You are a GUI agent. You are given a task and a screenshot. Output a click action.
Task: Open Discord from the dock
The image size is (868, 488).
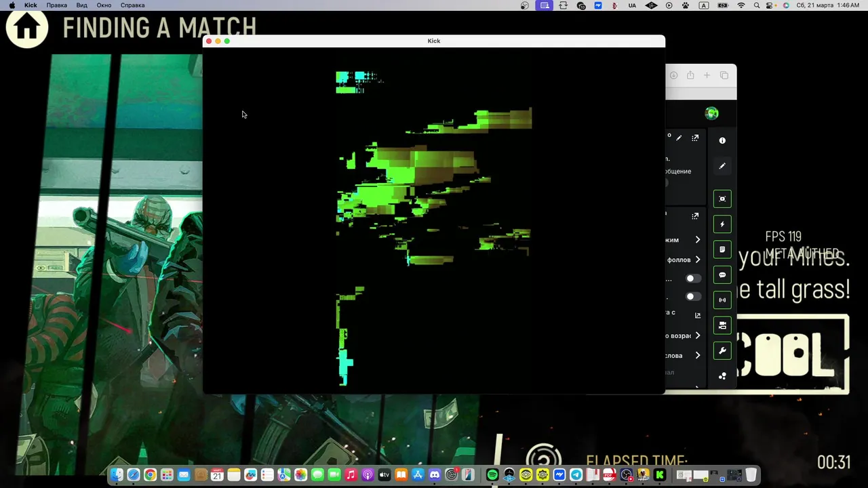point(435,475)
